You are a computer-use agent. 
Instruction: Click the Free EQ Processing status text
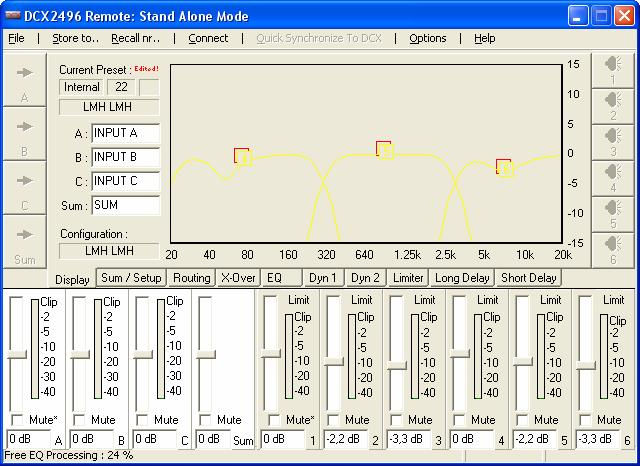click(x=69, y=455)
